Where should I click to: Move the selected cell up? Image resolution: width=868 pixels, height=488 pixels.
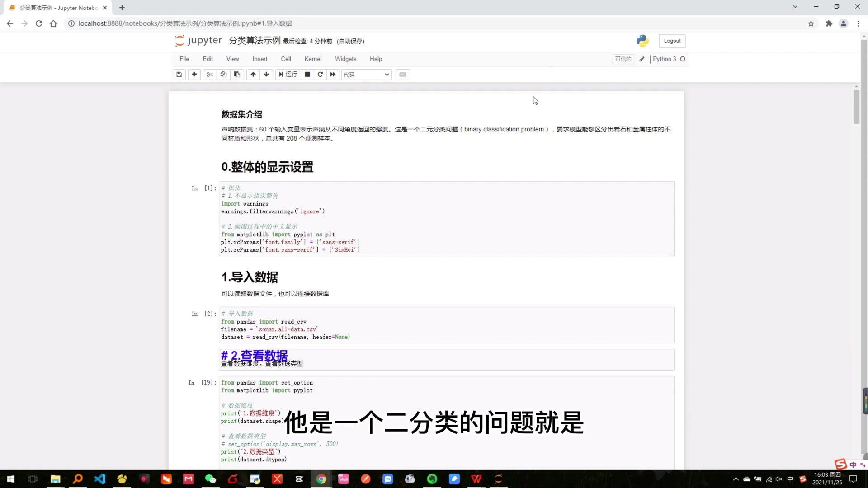pos(253,75)
